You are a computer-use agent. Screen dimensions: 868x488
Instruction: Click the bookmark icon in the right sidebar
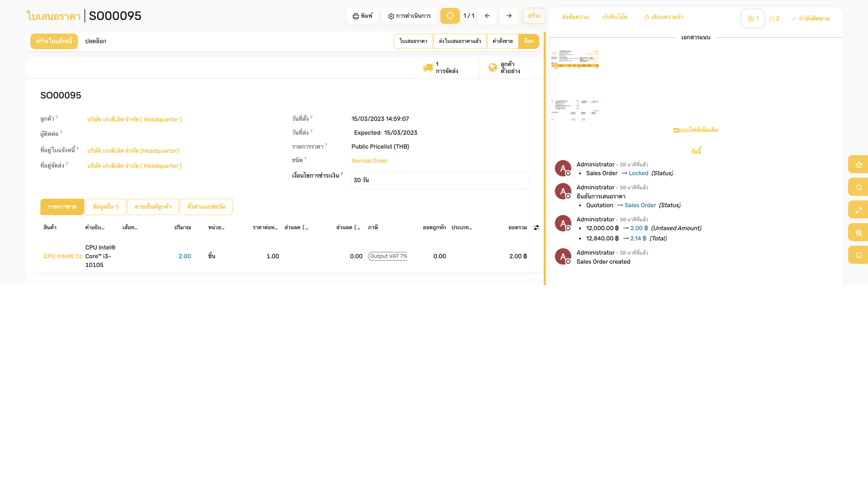[x=858, y=254]
